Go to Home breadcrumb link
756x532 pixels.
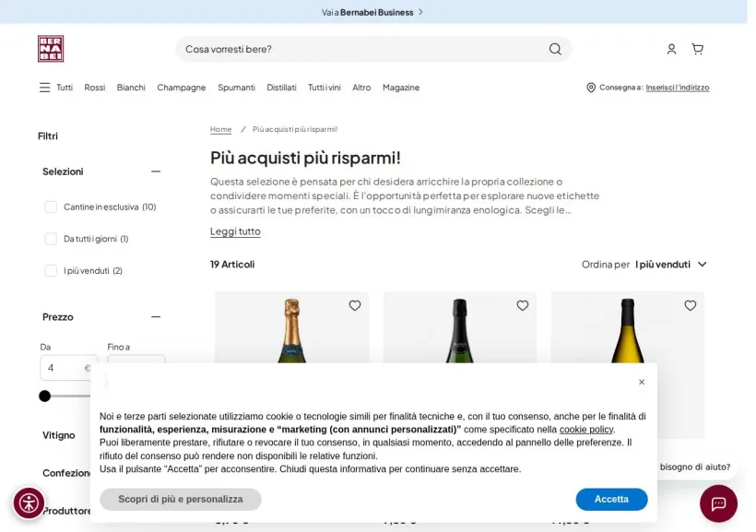coord(221,129)
